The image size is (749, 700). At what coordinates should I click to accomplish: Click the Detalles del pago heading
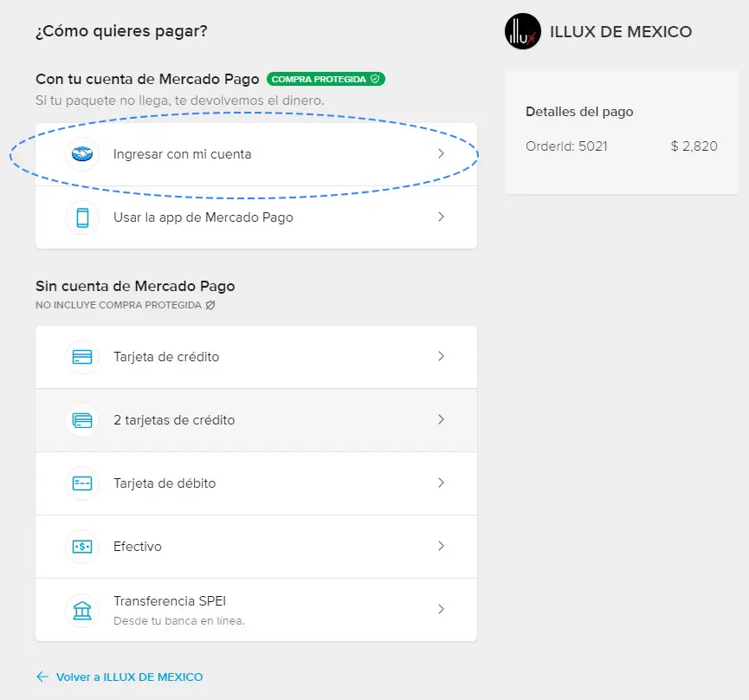point(579,112)
